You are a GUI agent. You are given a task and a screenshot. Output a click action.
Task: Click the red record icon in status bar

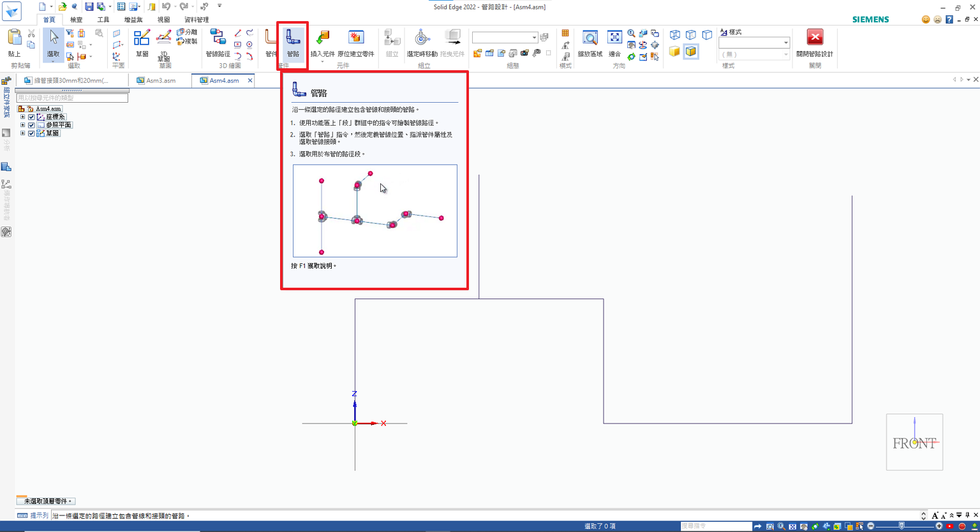point(962,526)
